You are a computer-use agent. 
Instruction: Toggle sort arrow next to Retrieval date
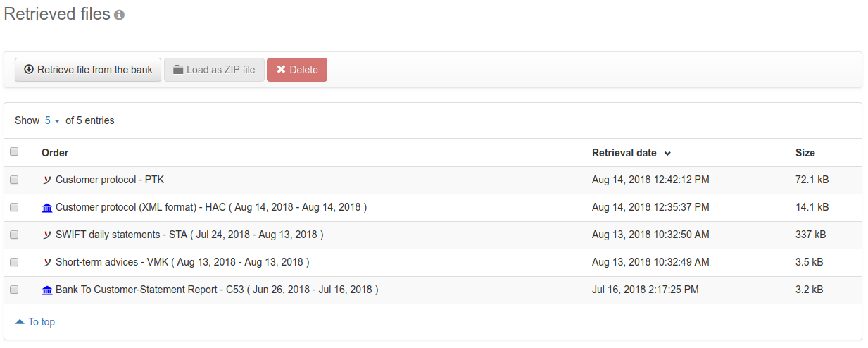[667, 153]
